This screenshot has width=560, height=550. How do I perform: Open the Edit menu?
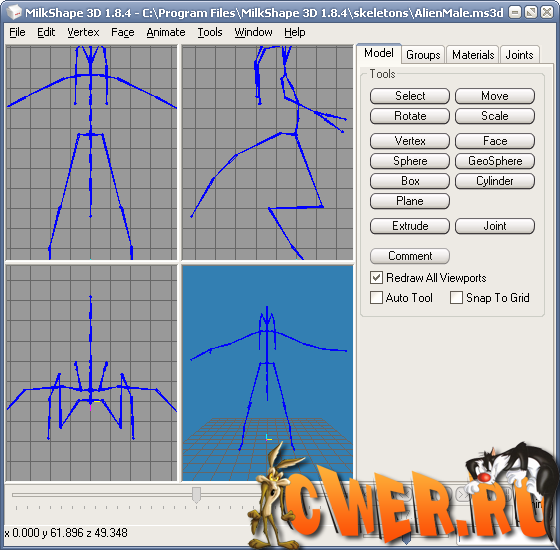(x=46, y=32)
